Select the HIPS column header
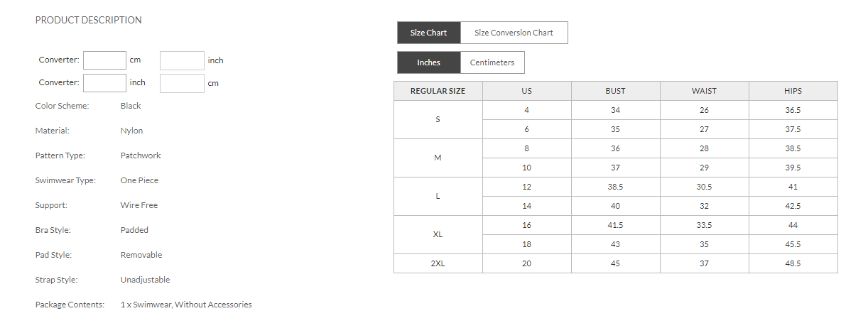868x328 pixels. (x=793, y=91)
